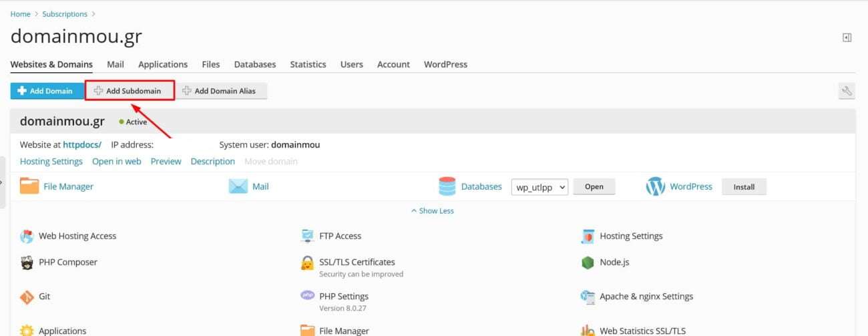
Task: Click the Add Subdomain button
Action: [x=130, y=91]
